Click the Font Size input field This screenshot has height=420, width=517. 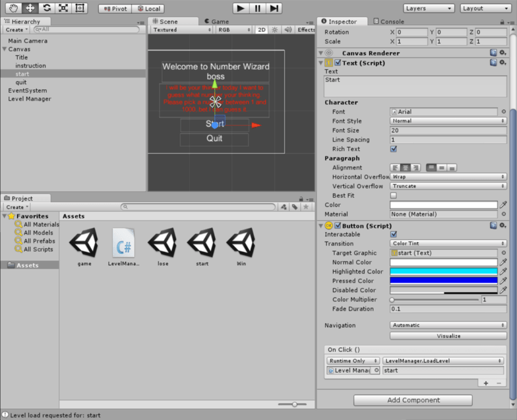coord(448,131)
